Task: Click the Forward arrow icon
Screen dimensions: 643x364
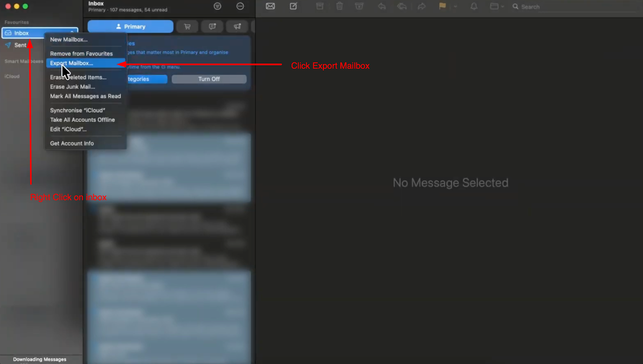Action: (x=422, y=6)
